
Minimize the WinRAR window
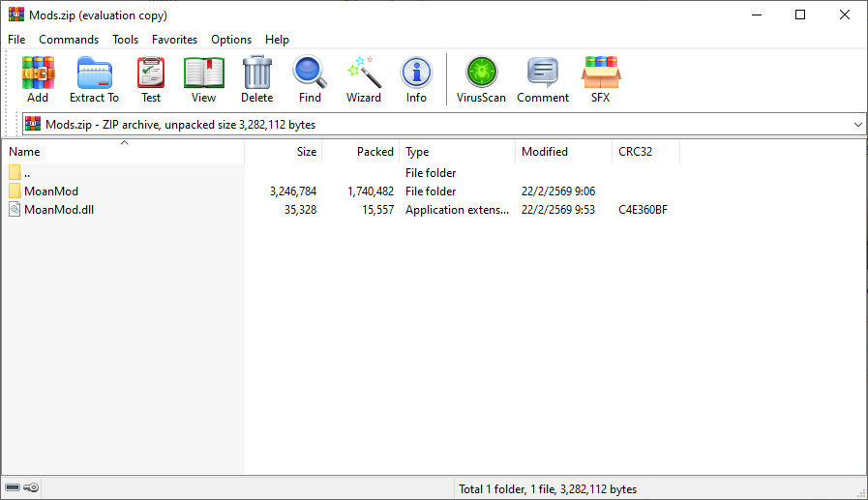[x=757, y=15]
